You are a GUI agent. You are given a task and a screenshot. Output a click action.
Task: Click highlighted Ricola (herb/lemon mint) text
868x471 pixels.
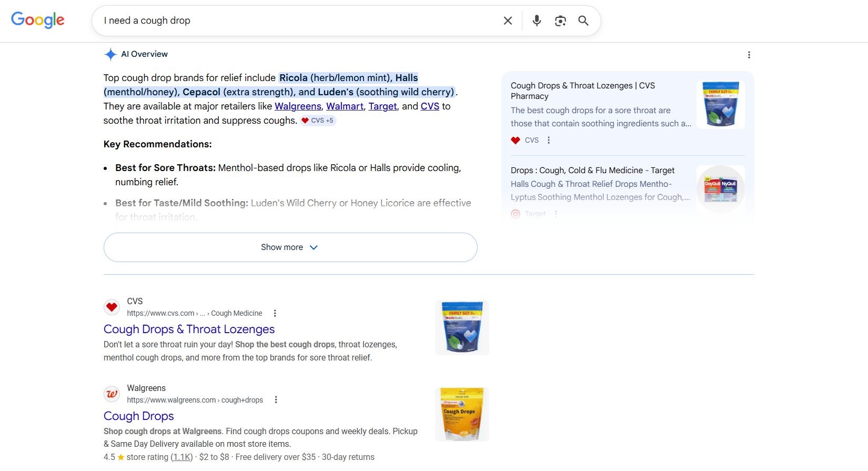(335, 78)
